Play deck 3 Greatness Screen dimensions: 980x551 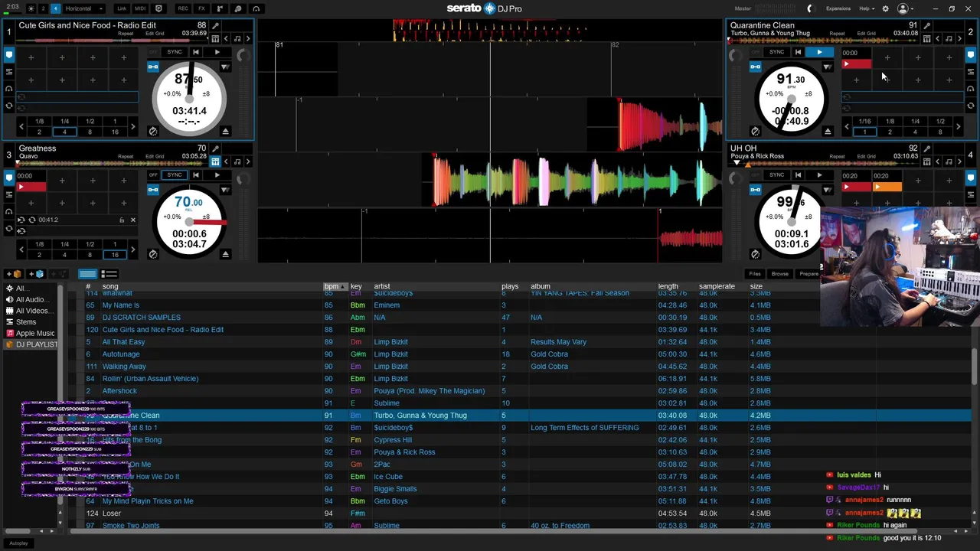click(x=217, y=175)
